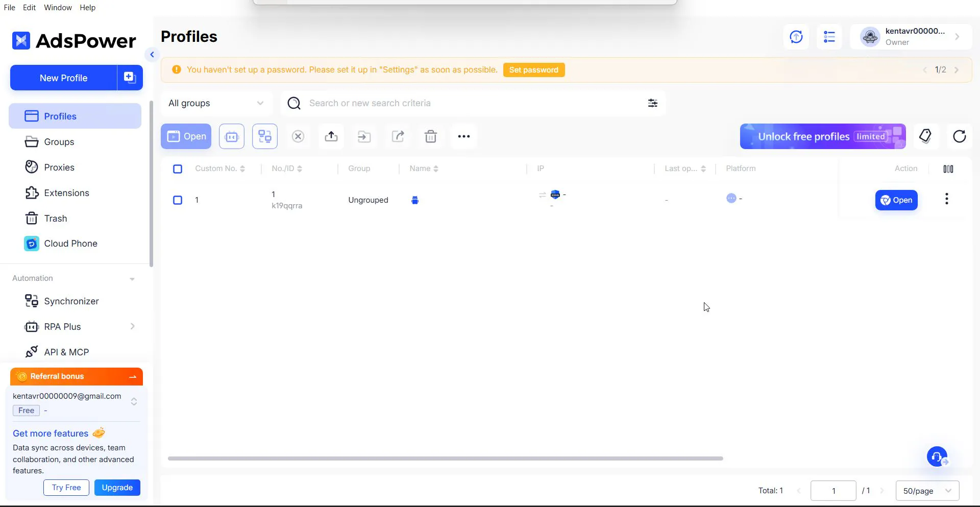This screenshot has width=980, height=507.
Task: Click the Android icon in the Name column
Action: [x=415, y=200]
